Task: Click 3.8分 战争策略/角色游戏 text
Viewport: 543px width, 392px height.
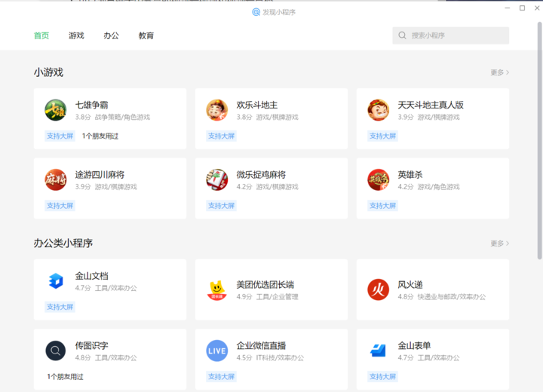Action: click(112, 117)
